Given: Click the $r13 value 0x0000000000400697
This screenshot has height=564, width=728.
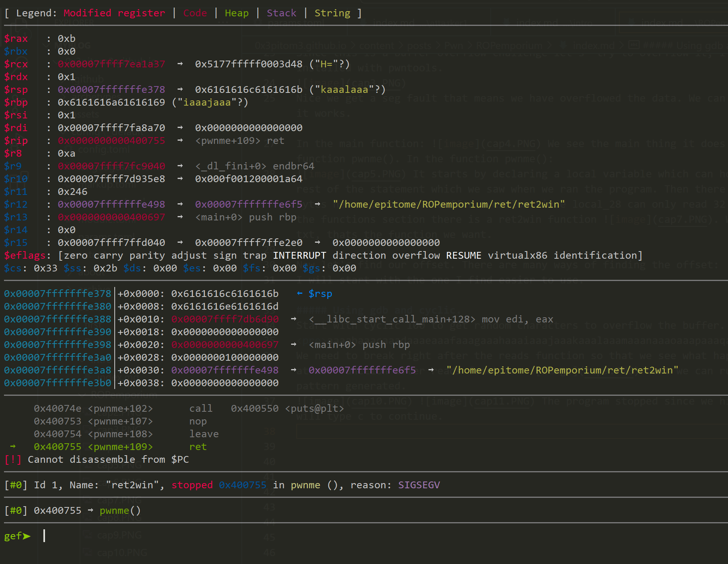Looking at the screenshot, I should [112, 217].
